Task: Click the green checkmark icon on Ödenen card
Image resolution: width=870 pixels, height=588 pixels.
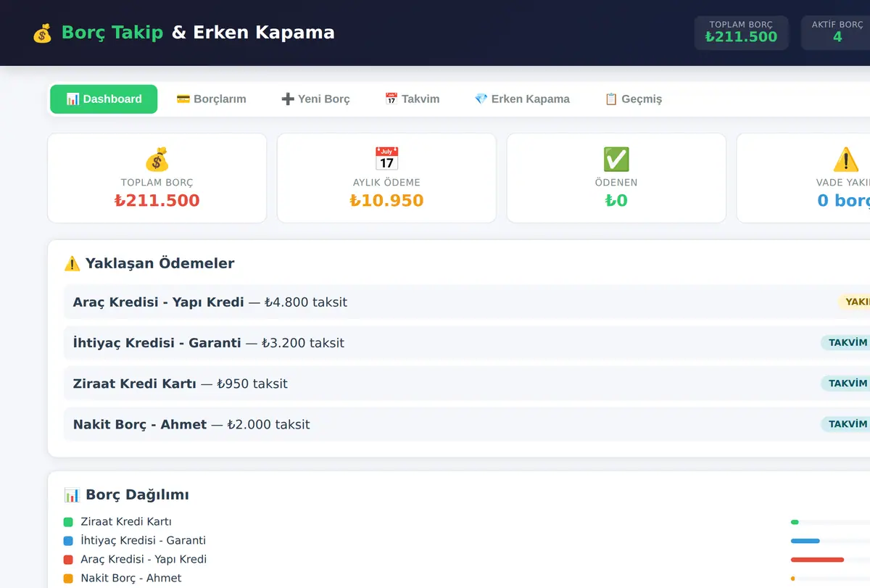Action: [x=616, y=160]
